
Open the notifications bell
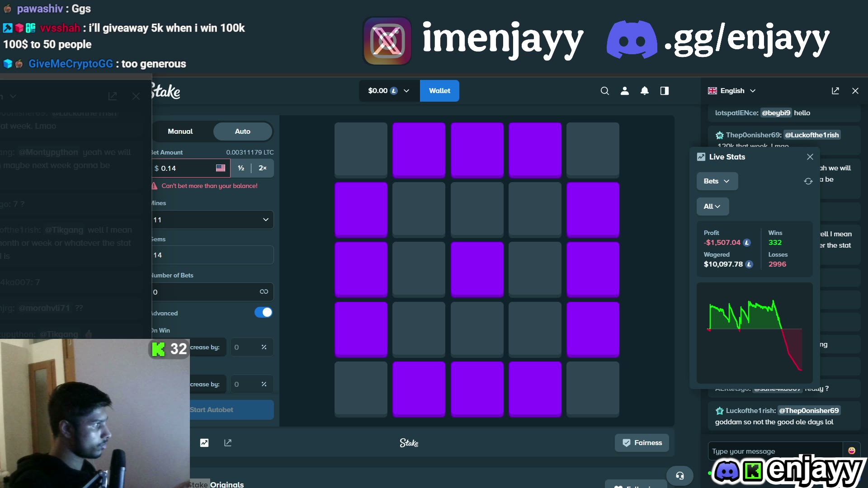(x=645, y=91)
